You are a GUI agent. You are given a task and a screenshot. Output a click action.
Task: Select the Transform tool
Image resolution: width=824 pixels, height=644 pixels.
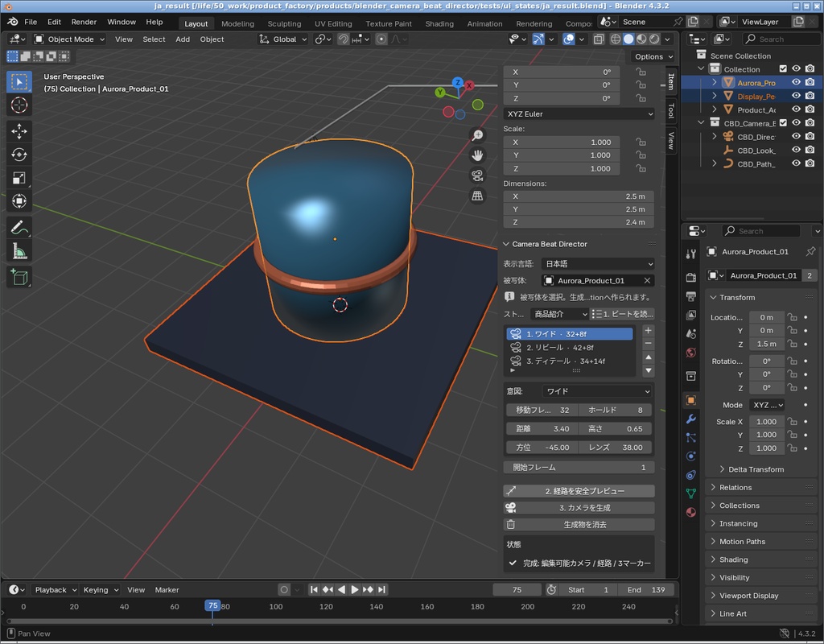(x=19, y=200)
